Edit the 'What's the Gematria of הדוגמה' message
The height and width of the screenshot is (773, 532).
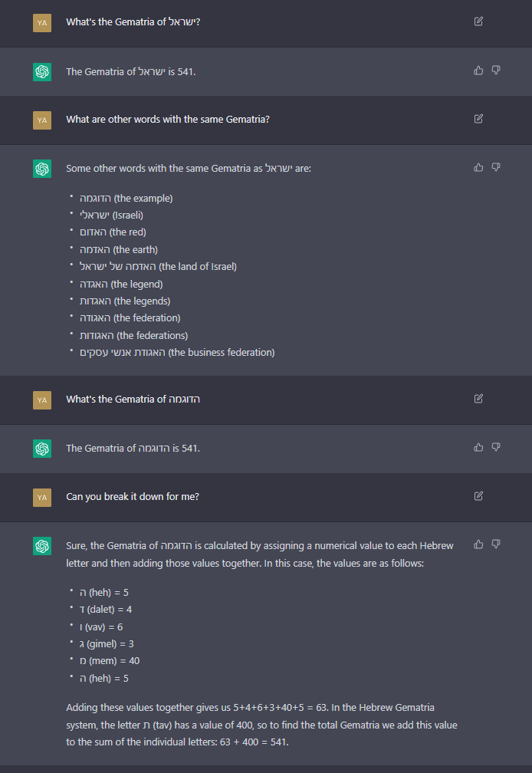[478, 398]
